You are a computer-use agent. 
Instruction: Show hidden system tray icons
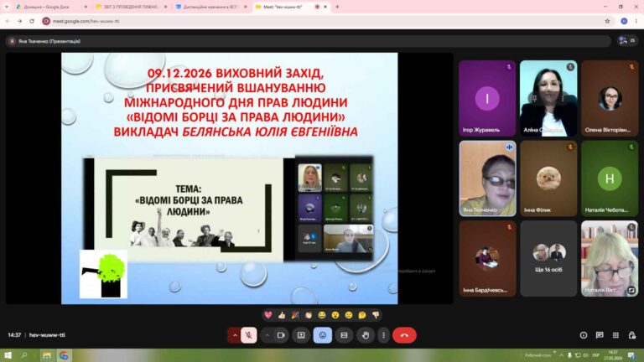[x=562, y=355]
